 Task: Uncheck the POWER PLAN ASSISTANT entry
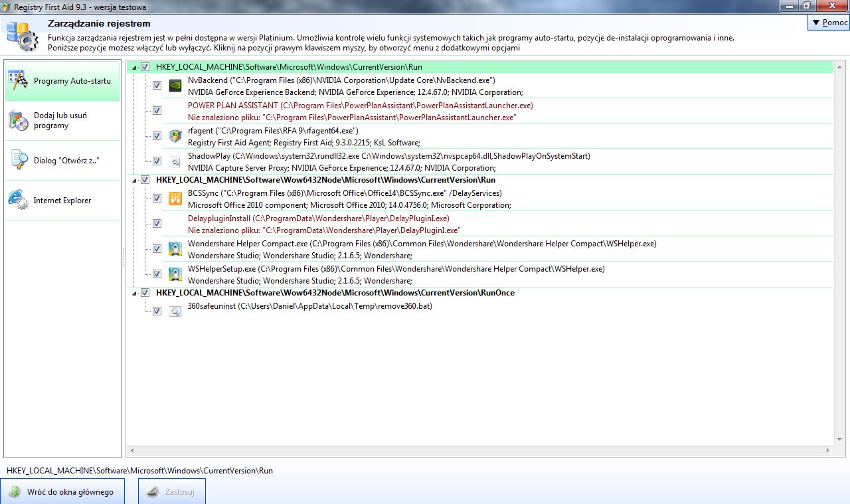(157, 111)
